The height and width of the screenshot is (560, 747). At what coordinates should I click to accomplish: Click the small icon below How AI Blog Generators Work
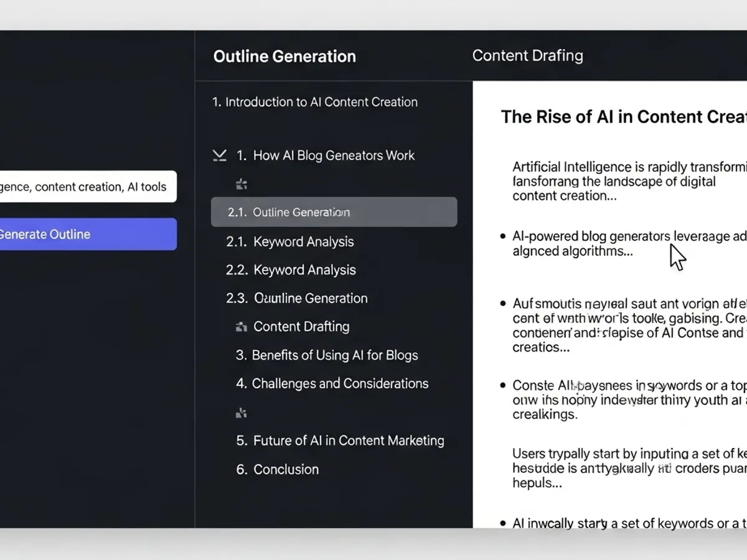(242, 184)
